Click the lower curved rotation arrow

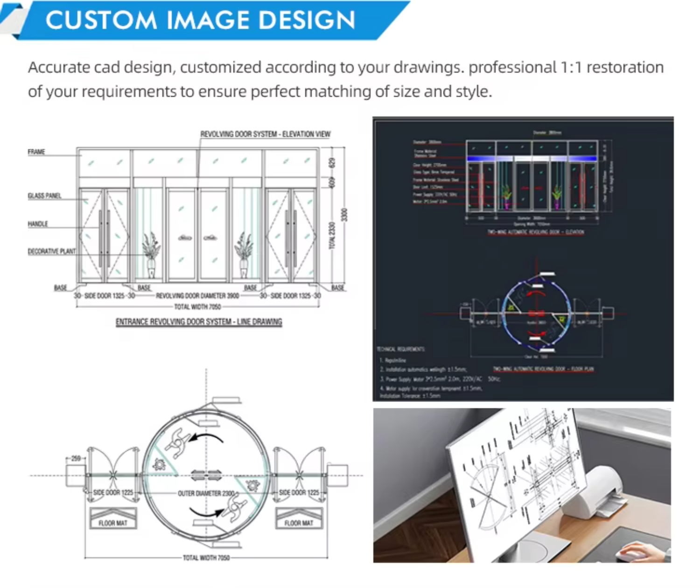(205, 512)
